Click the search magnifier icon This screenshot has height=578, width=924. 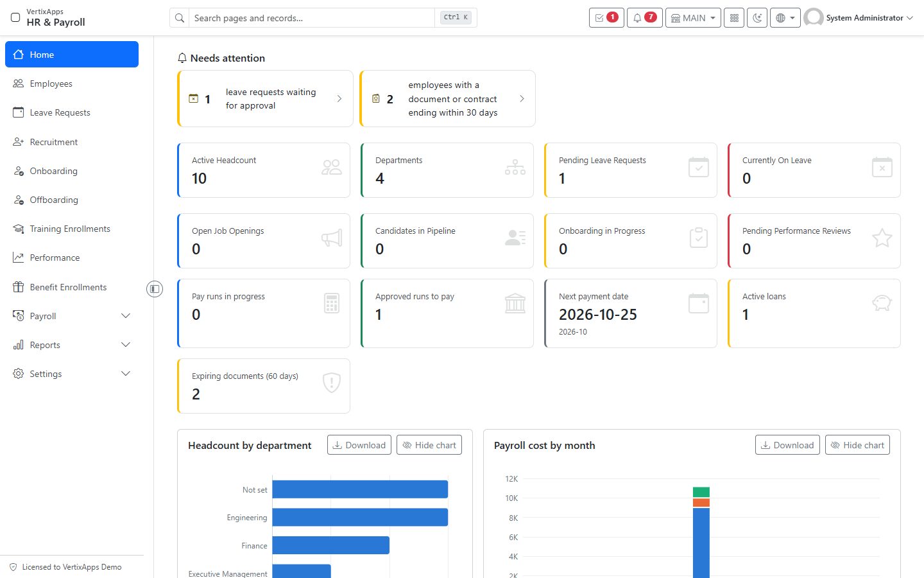[180, 18]
